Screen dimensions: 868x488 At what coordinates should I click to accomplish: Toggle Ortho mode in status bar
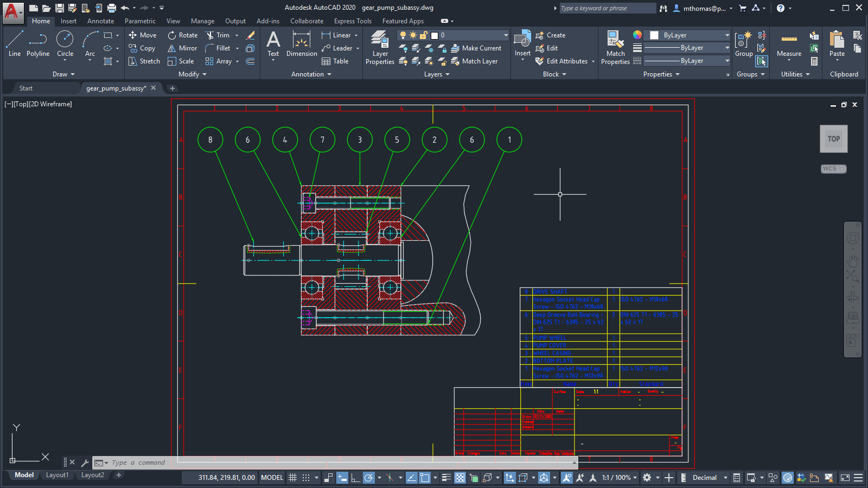point(355,478)
